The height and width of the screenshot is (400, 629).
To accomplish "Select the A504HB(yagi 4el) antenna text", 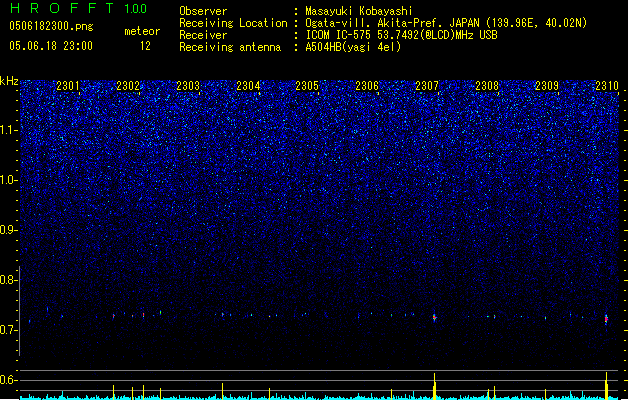I will click(x=353, y=47).
